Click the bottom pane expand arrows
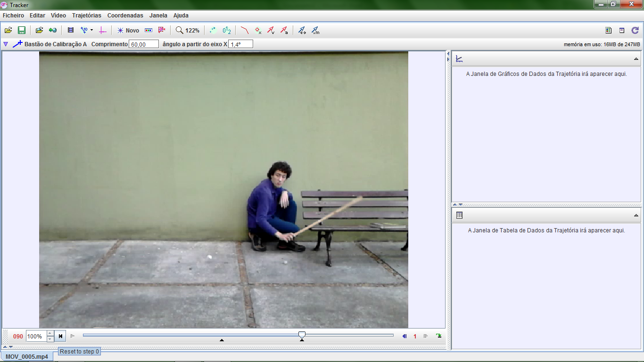This screenshot has width=644, height=362. pos(8,347)
